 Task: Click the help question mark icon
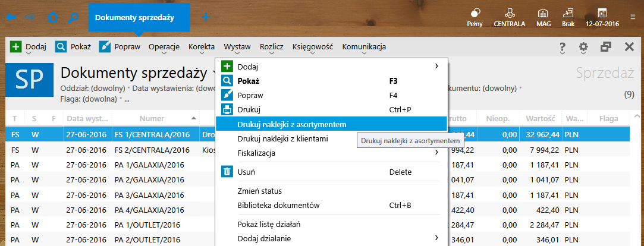(x=563, y=48)
